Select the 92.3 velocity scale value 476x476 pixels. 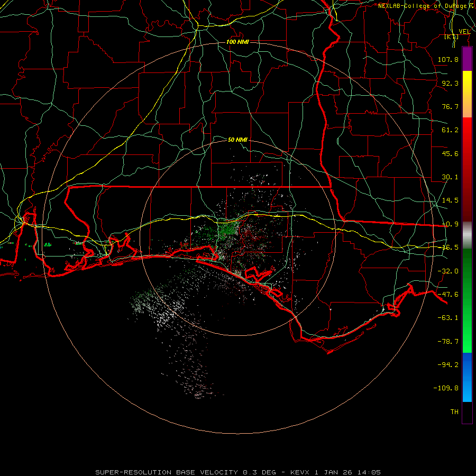click(x=450, y=83)
